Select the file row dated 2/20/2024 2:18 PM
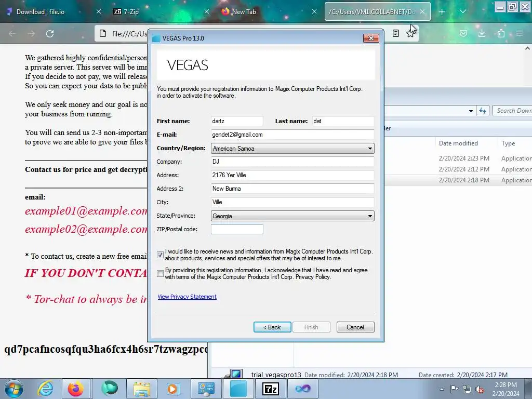Viewport: 532px width, 399px height. (458, 180)
